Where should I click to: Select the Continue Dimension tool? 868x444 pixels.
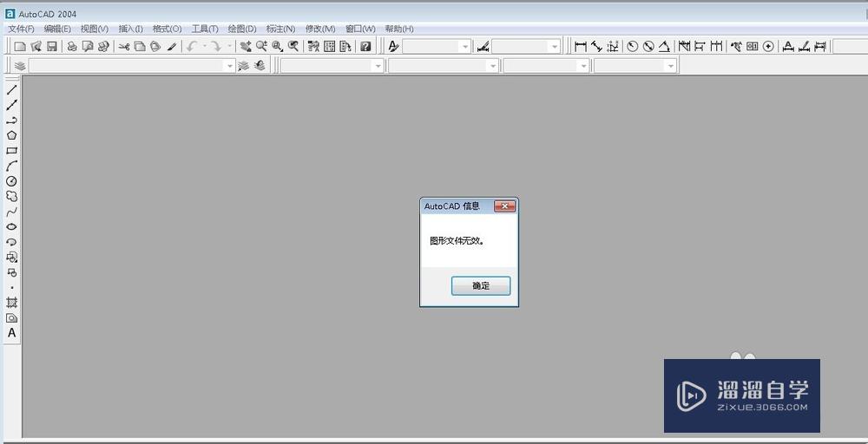[716, 47]
